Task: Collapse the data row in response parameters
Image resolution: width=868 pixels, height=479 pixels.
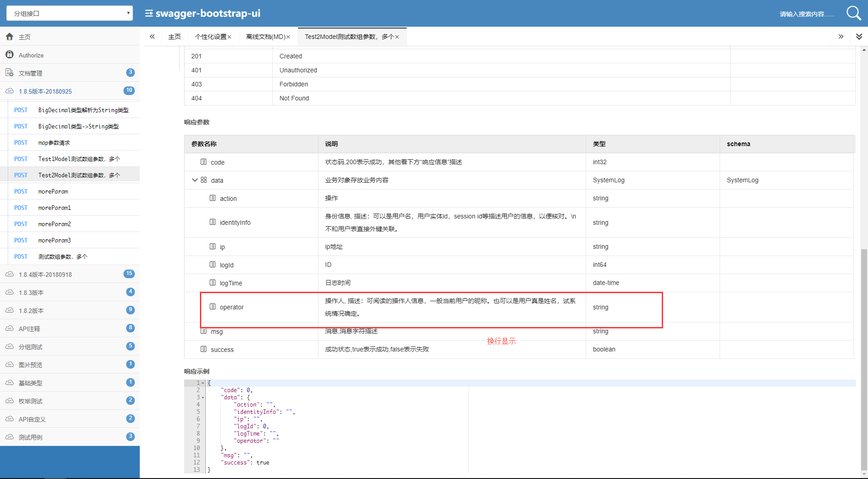Action: click(194, 180)
